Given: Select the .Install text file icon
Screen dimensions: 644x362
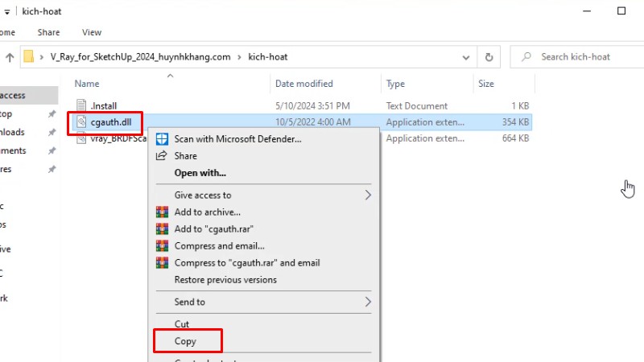Looking at the screenshot, I should (81, 105).
